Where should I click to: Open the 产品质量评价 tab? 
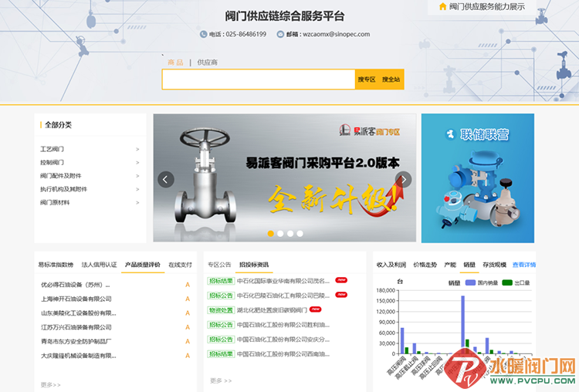pos(143,265)
